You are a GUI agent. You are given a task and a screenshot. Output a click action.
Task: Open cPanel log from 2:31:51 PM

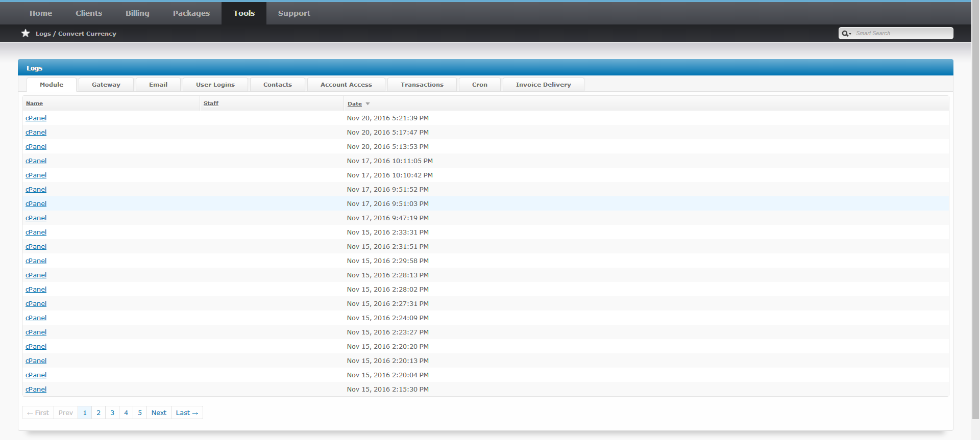coord(36,247)
